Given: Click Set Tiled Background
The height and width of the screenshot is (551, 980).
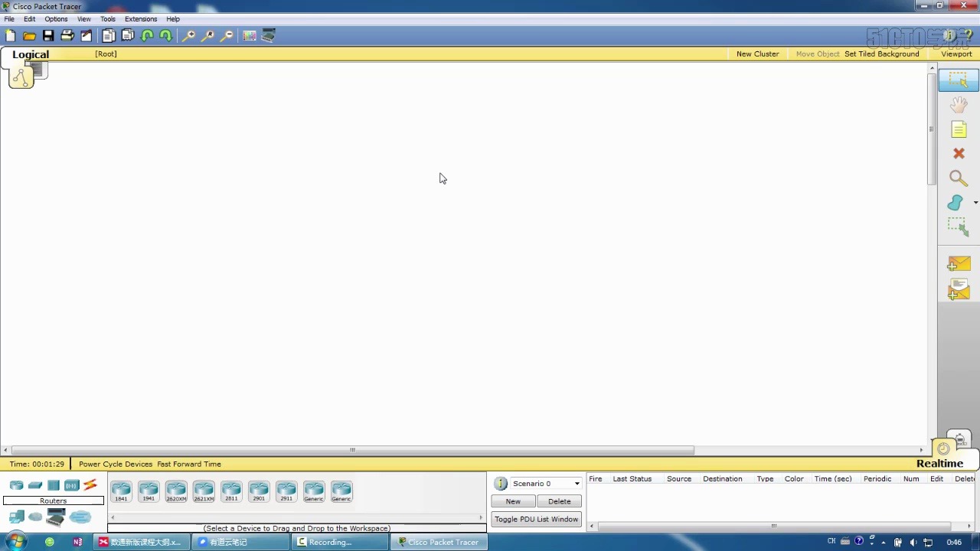Looking at the screenshot, I should click(x=882, y=54).
